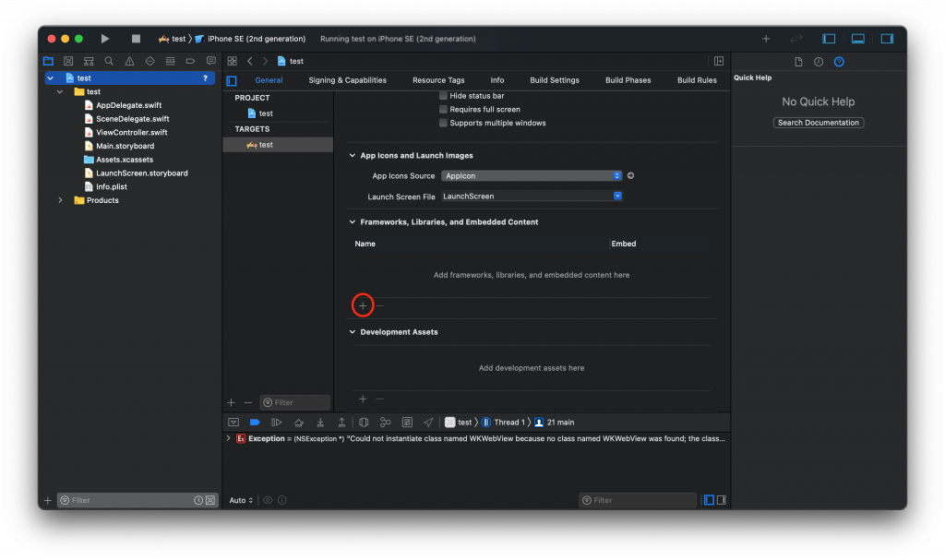Image resolution: width=945 pixels, height=560 pixels.
Task: Open the symbol navigator
Action: (x=89, y=61)
